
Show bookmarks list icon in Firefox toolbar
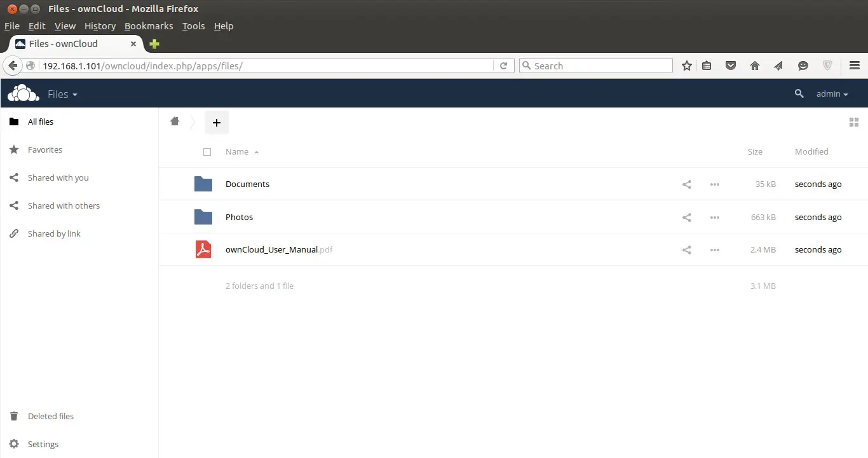[x=707, y=66]
